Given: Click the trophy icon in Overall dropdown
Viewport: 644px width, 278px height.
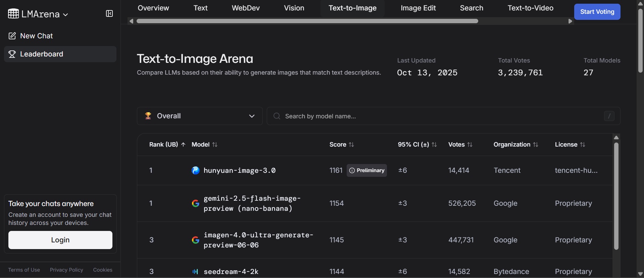Looking at the screenshot, I should [148, 116].
